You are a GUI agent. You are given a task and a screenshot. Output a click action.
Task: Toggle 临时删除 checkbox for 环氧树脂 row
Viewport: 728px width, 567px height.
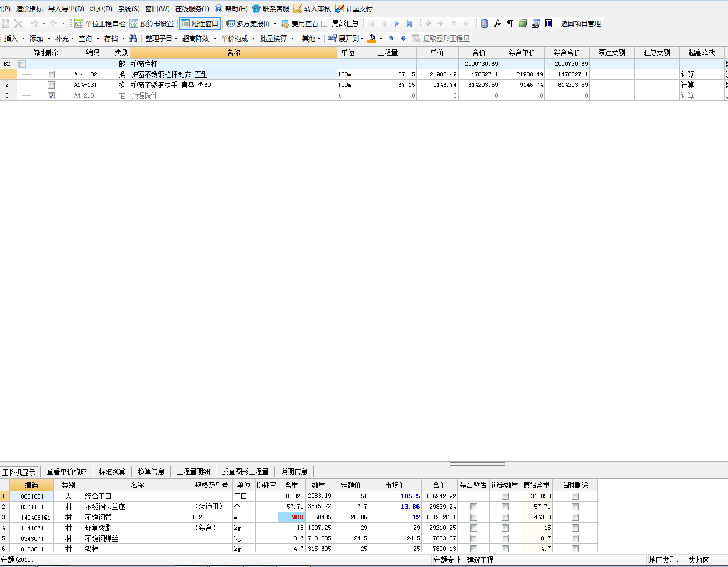(x=575, y=528)
